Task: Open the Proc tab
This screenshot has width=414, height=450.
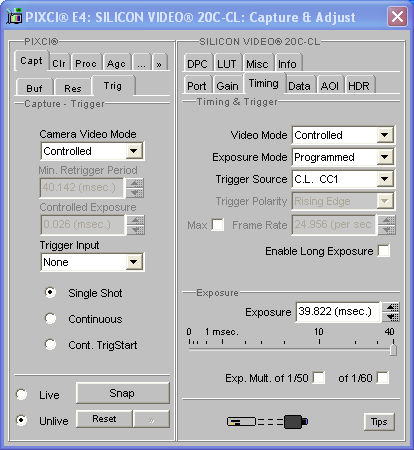Action: tap(86, 63)
